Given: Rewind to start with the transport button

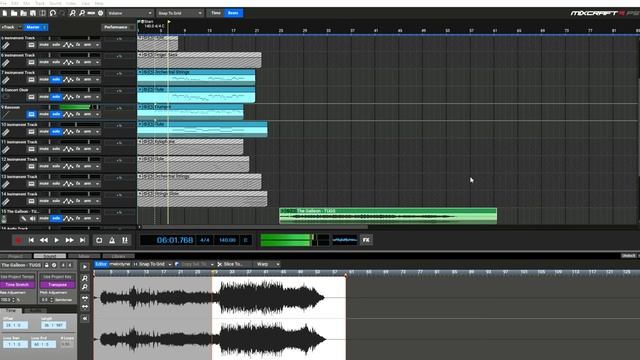Looking at the screenshot, I should 31,240.
